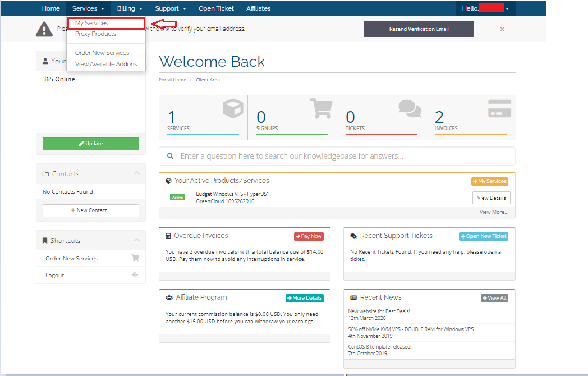Click the Active Products box icon
Image resolution: width=588 pixels, height=376 pixels.
(168, 181)
